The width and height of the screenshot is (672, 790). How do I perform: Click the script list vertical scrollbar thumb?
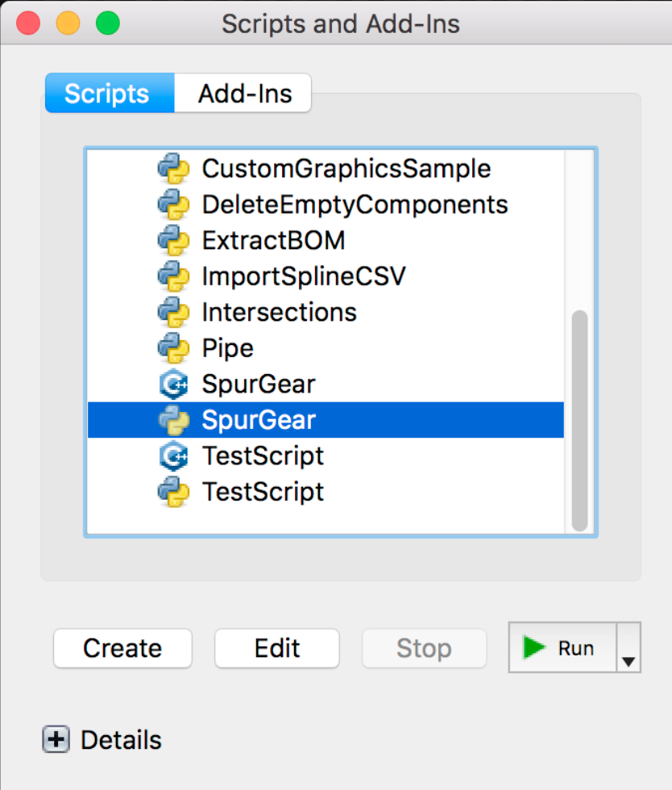[579, 419]
